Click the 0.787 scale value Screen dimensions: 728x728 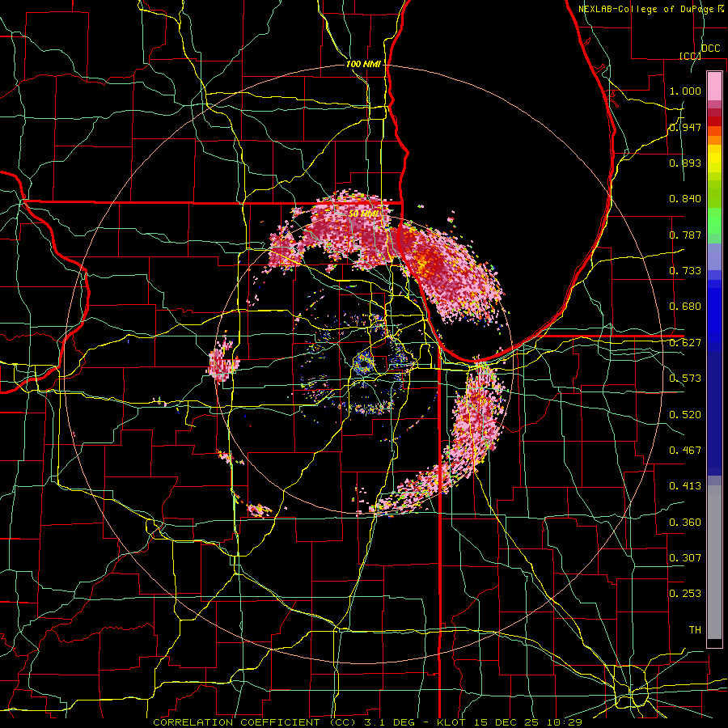point(685,235)
